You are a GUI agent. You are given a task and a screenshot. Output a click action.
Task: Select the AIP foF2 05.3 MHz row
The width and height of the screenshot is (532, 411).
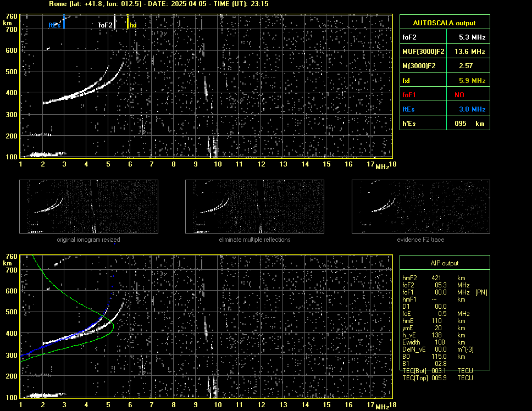point(436,285)
